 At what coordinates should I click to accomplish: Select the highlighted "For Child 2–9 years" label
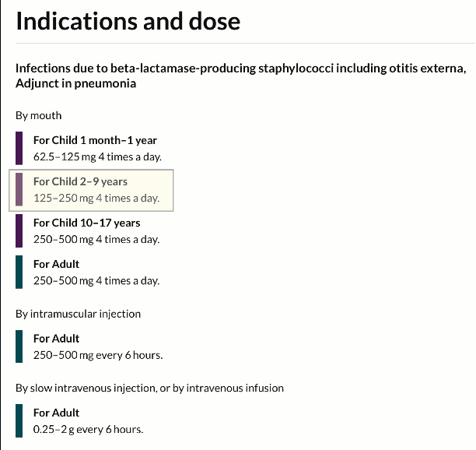[80, 181]
